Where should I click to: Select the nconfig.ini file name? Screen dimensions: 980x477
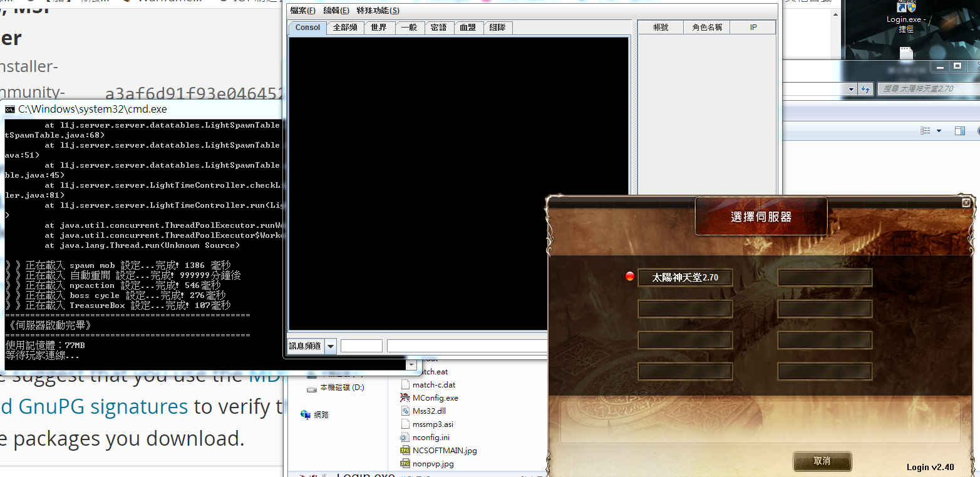pos(431,437)
